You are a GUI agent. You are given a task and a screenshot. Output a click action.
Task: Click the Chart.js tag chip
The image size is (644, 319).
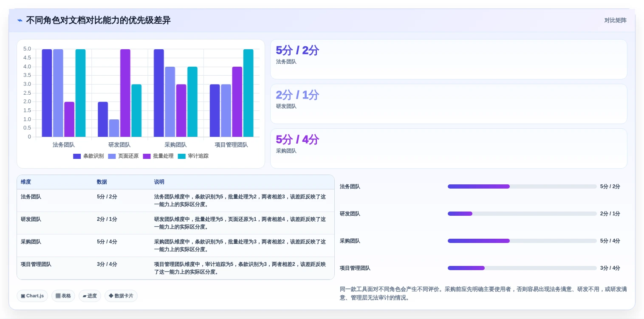32,296
